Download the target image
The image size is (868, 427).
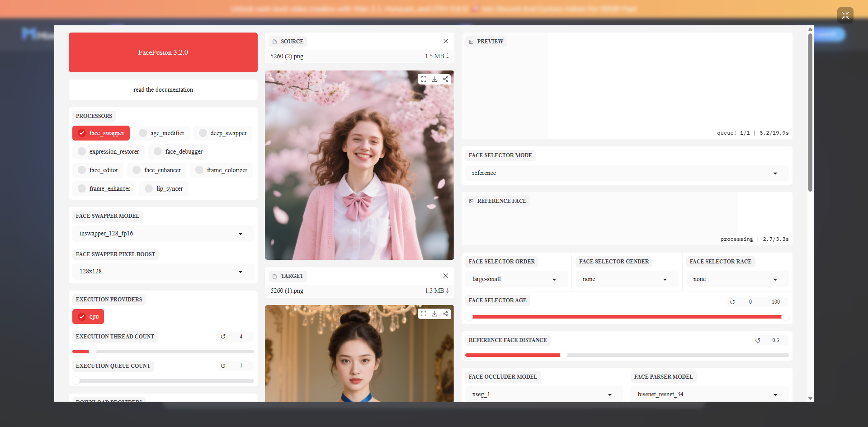point(434,314)
